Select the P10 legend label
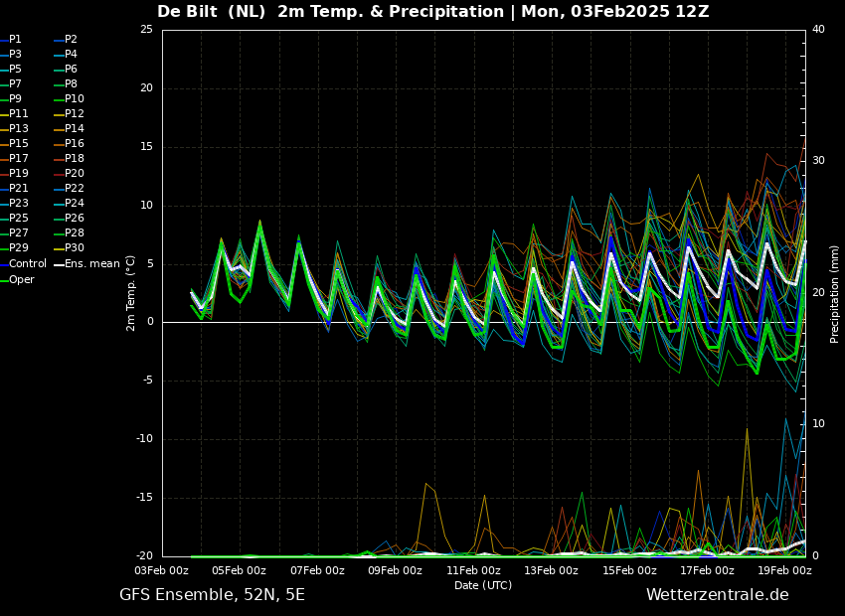845x616 pixels. 74,98
